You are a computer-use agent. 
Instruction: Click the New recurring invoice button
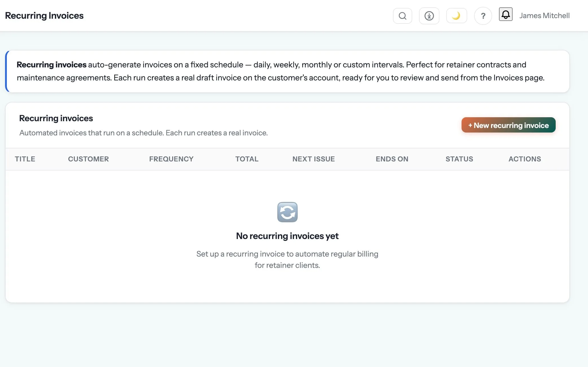[x=508, y=125]
